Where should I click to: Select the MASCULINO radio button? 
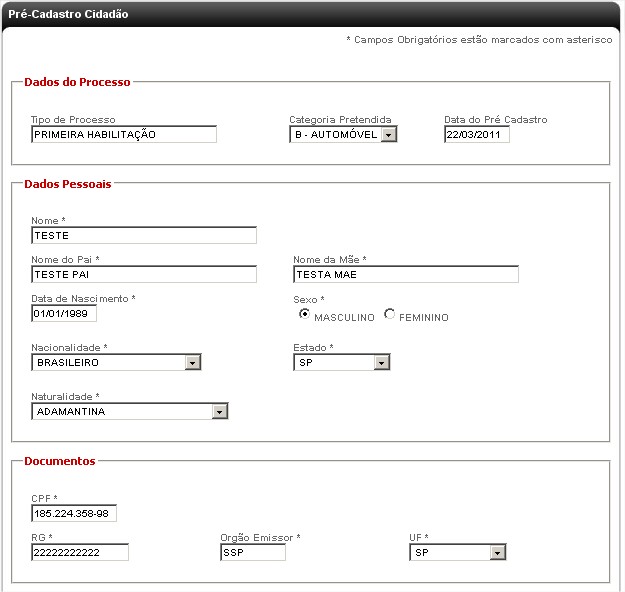click(304, 314)
